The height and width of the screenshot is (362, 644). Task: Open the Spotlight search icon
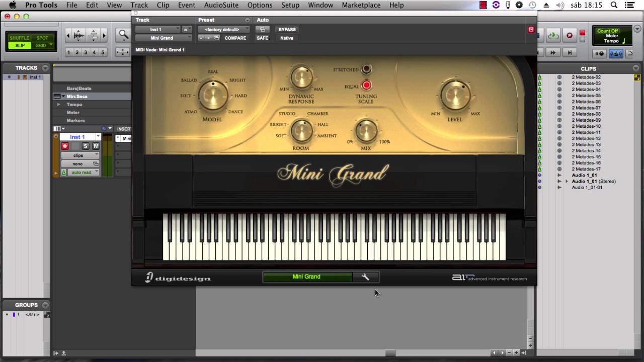pyautogui.click(x=614, y=5)
